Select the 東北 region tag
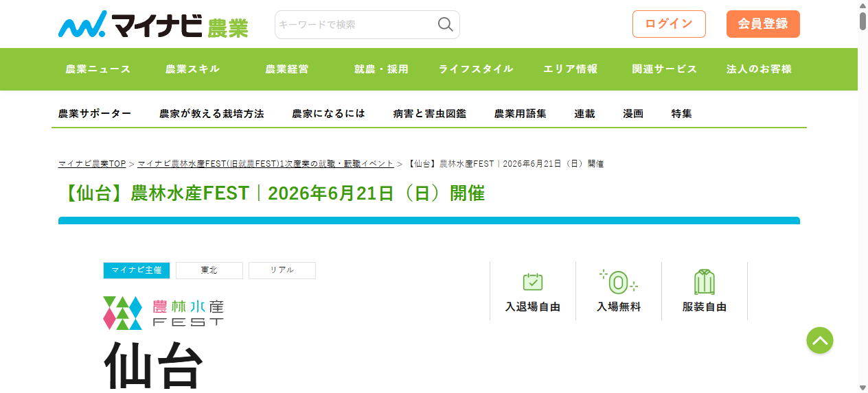Screen dimensions: 868x393 tap(209, 270)
